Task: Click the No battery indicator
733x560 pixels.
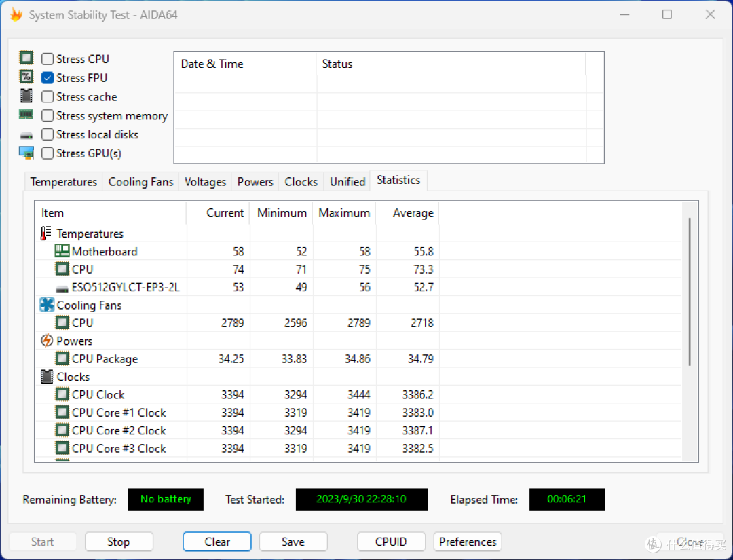Action: 166,499
